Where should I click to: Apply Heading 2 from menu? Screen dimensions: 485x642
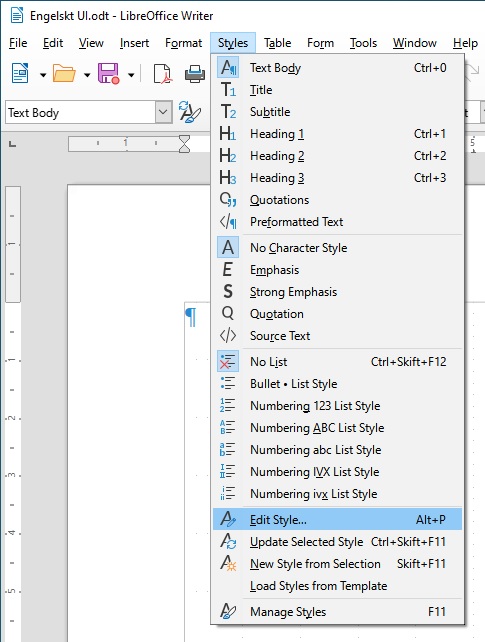coord(338,156)
